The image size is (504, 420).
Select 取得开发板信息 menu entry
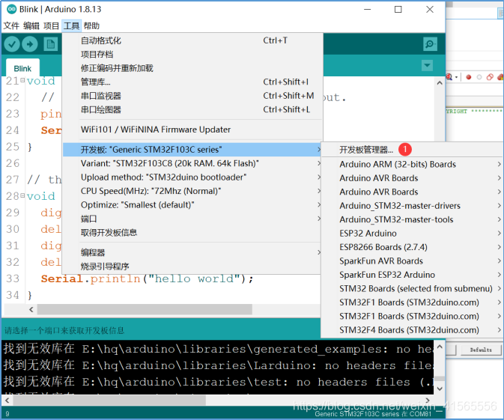point(192,233)
